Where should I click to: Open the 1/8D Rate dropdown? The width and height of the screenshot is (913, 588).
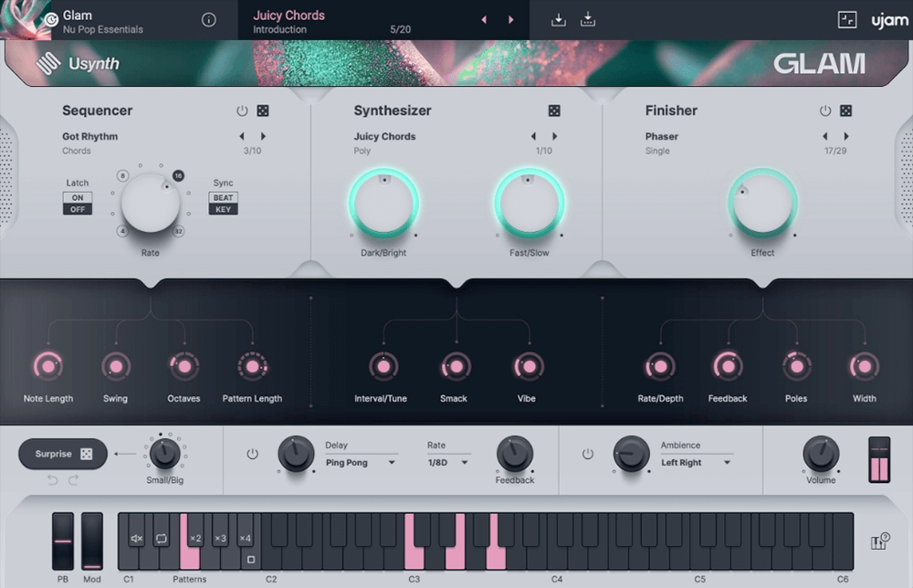pyautogui.click(x=447, y=463)
